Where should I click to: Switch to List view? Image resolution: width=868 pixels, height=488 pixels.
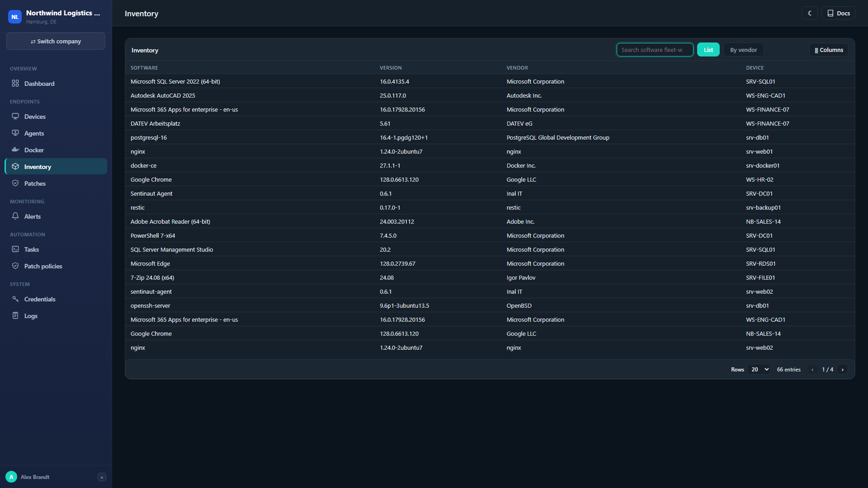click(708, 50)
